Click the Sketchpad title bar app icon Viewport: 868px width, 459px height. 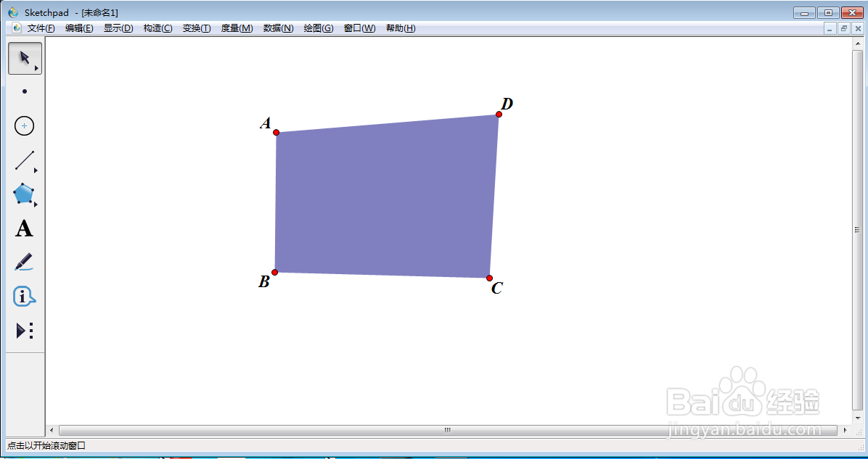[x=13, y=12]
